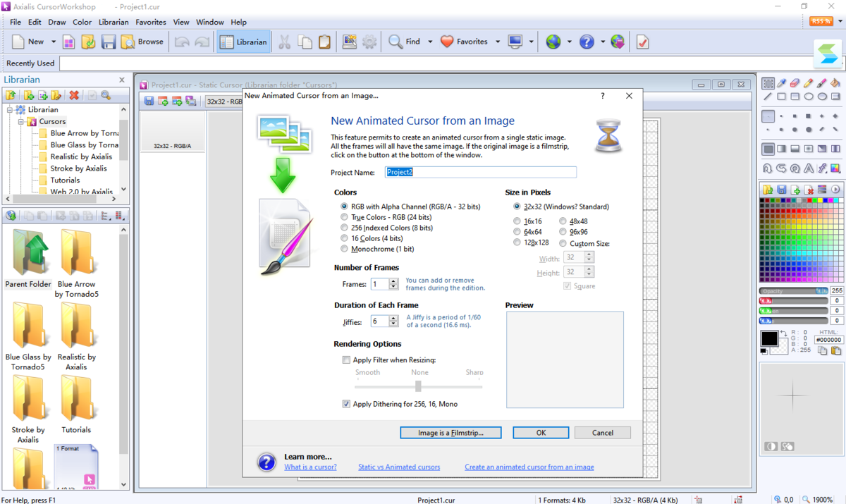Screen dimensions: 846x504
Task: Click the RSS button in the title area
Action: click(x=821, y=22)
